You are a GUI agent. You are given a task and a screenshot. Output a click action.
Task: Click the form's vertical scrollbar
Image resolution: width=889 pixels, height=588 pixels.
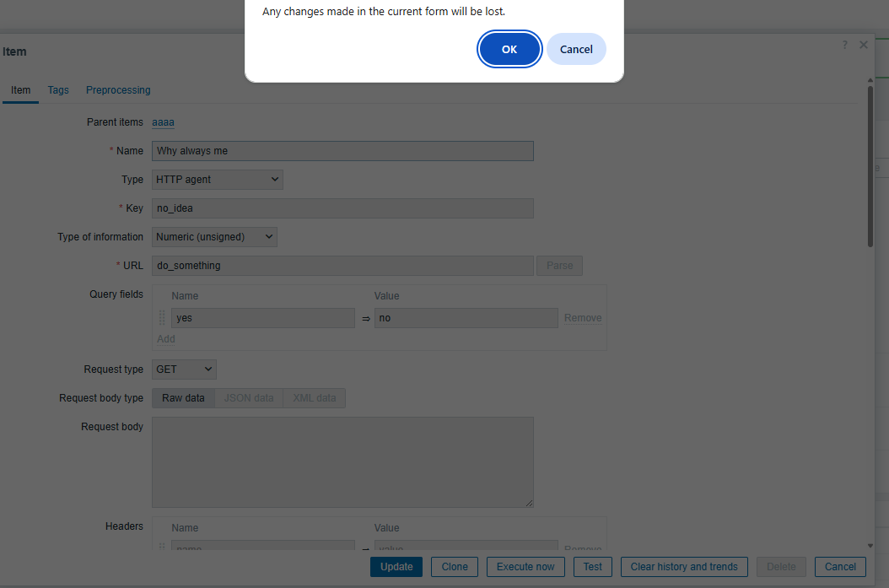tap(870, 169)
